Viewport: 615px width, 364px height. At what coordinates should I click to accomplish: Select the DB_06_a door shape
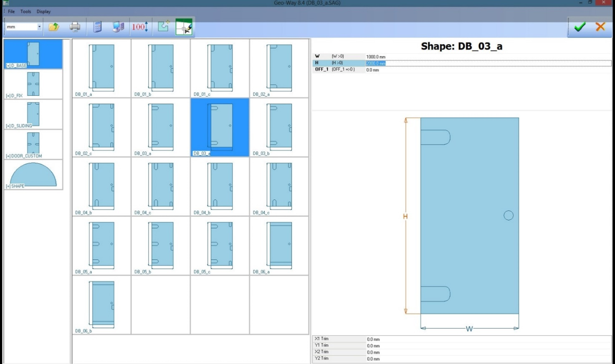point(279,246)
